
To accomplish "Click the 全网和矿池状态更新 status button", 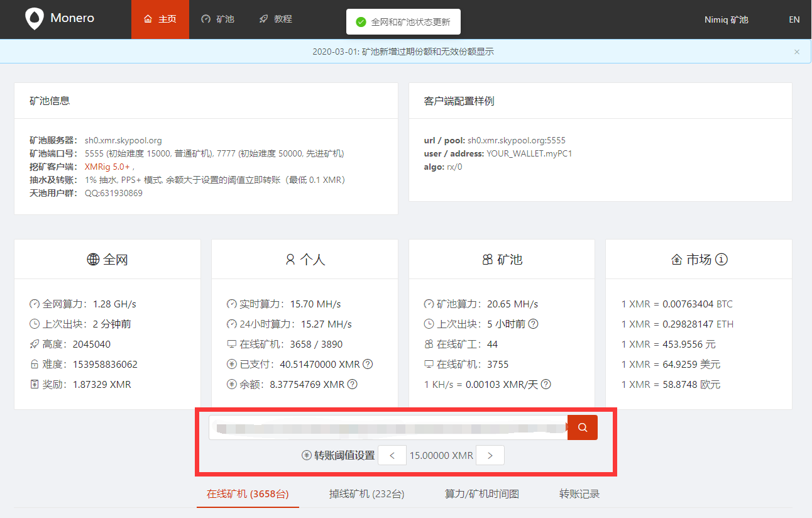I will coord(403,21).
